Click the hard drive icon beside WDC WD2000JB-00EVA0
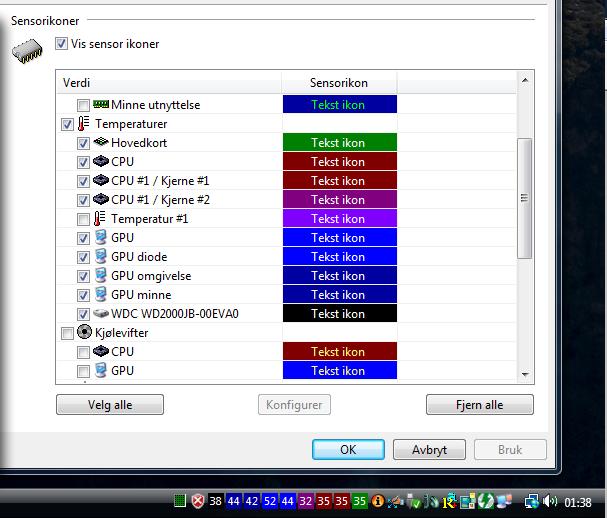The height and width of the screenshot is (518, 607). tap(101, 313)
